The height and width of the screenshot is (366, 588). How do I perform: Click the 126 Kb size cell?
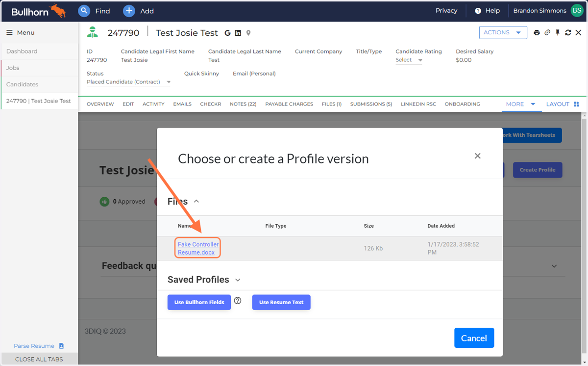tap(373, 249)
